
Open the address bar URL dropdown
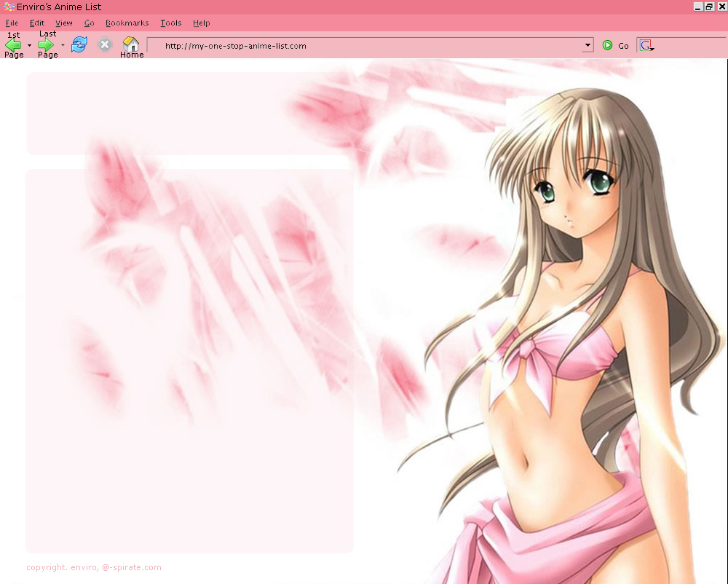click(587, 45)
